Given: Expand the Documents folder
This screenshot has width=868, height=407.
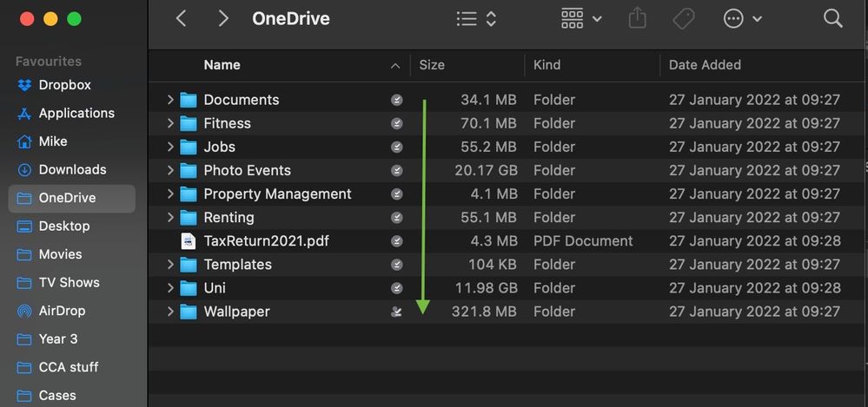Looking at the screenshot, I should [x=170, y=100].
